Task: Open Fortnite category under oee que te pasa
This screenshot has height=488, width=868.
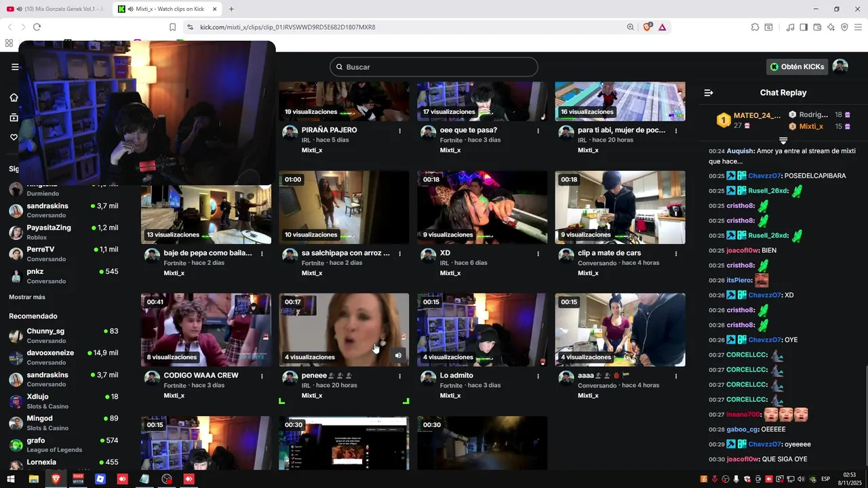Action: coord(451,140)
